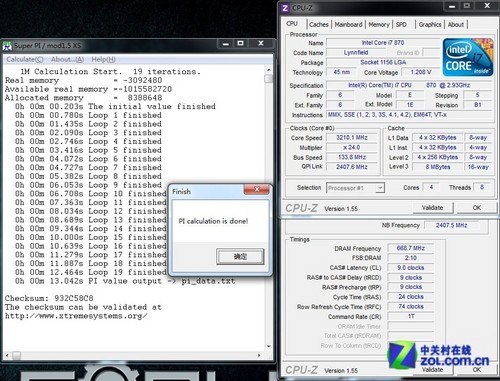The image size is (500, 381).
Task: Expand the Processor #1 selection dropdown
Action: coord(379,188)
